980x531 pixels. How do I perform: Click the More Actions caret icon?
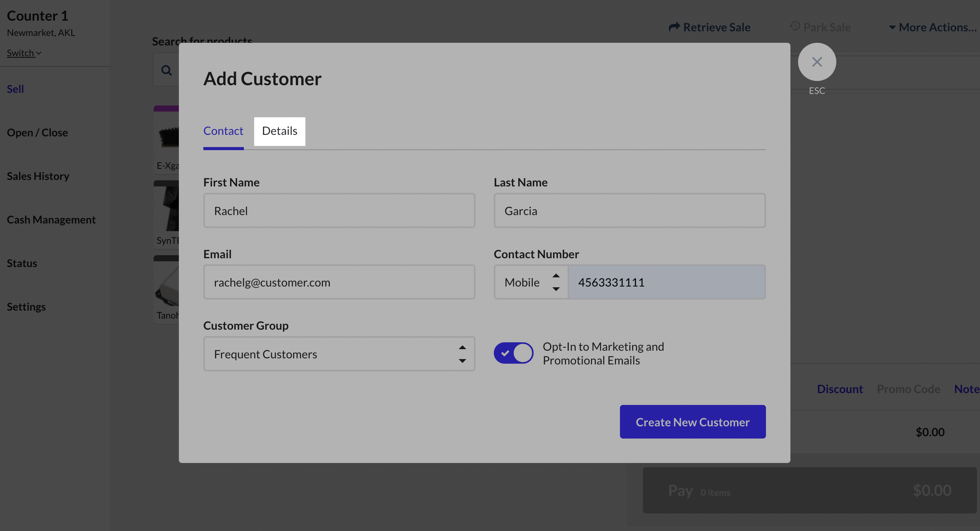[x=892, y=28]
